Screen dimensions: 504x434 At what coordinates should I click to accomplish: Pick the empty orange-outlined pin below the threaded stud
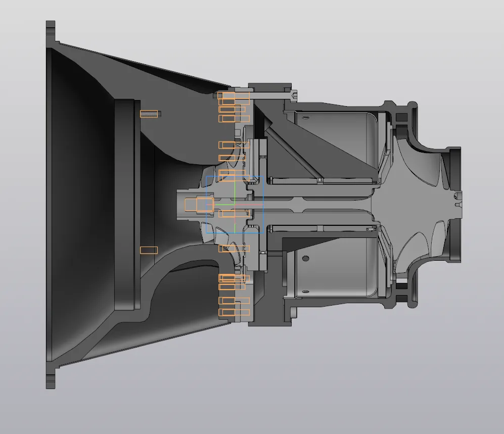coord(149,250)
